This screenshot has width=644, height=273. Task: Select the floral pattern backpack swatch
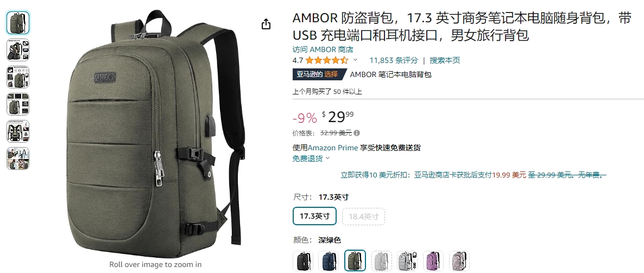459,261
